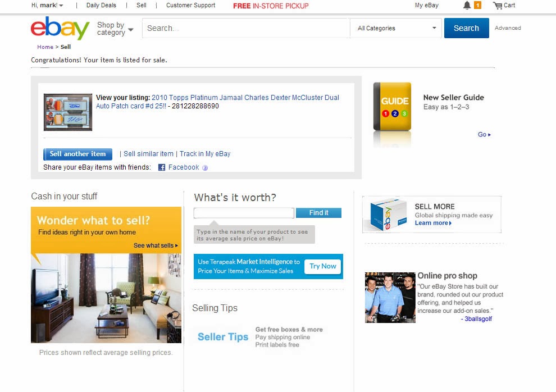556x392 pixels.
Task: Click the blue Search button
Action: (x=466, y=28)
